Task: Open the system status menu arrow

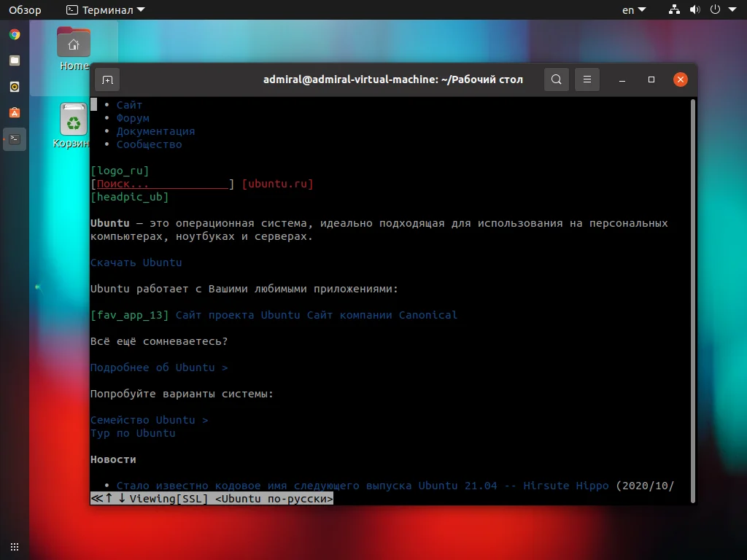Action: [x=733, y=9]
